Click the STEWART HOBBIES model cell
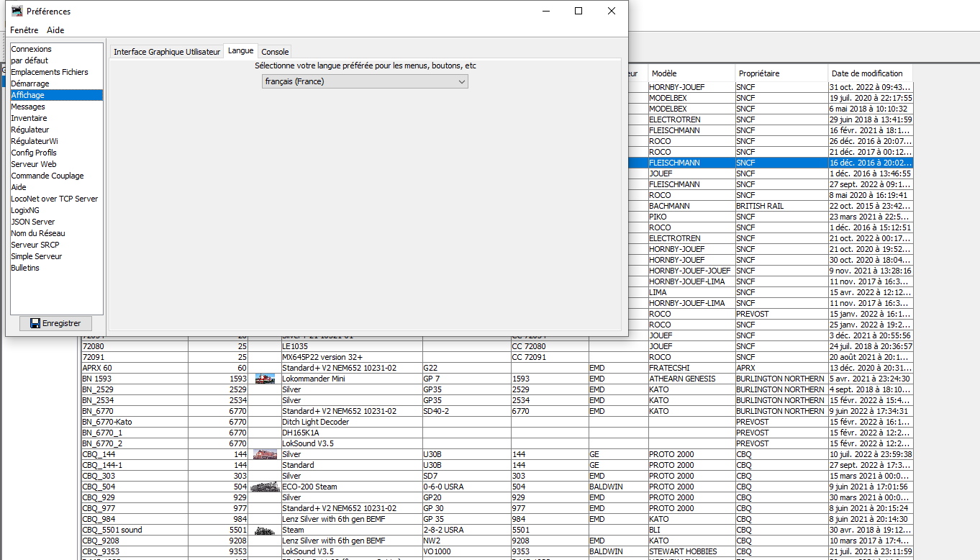 click(x=691, y=551)
